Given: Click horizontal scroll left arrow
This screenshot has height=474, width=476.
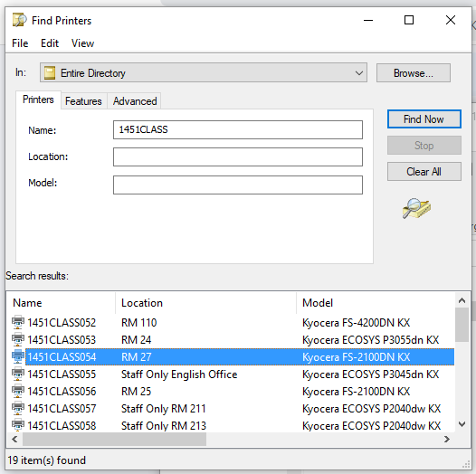Looking at the screenshot, I should pyautogui.click(x=14, y=439).
